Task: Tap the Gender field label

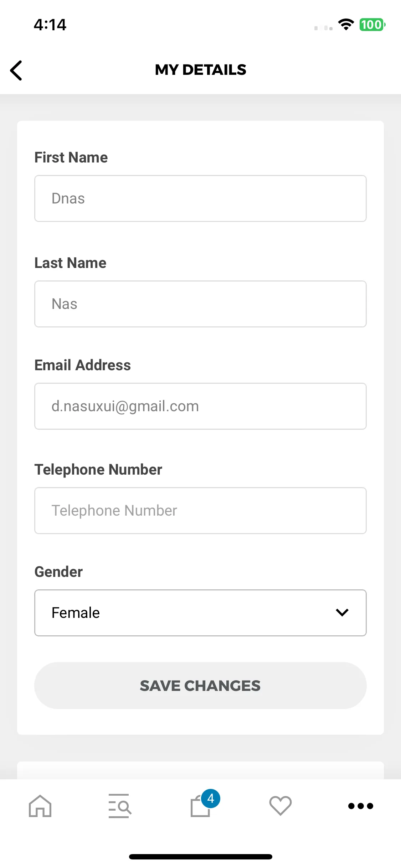Action: (x=58, y=572)
